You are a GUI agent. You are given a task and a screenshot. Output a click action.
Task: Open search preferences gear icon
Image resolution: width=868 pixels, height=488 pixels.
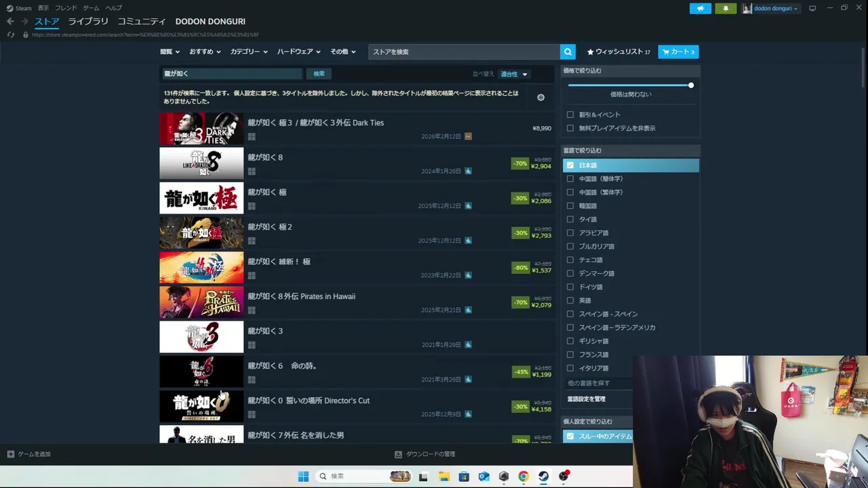coord(540,98)
